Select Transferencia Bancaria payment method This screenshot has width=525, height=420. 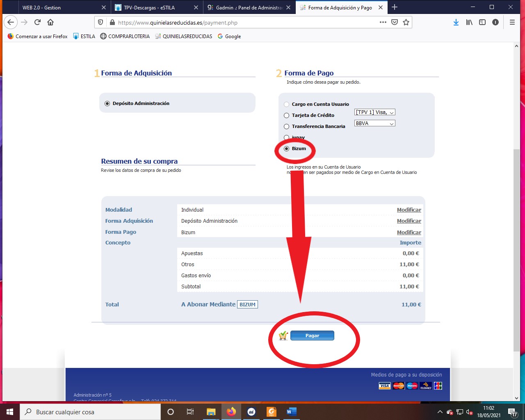[287, 126]
